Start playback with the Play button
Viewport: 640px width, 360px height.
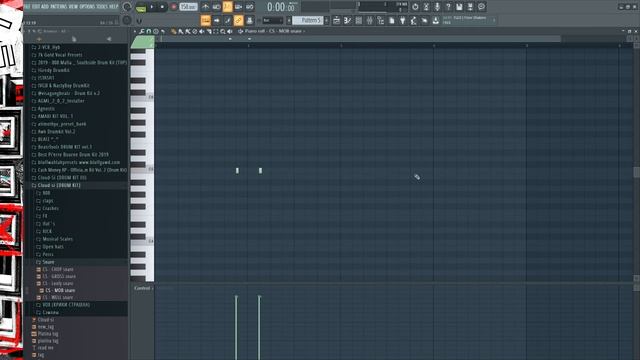(x=152, y=7)
